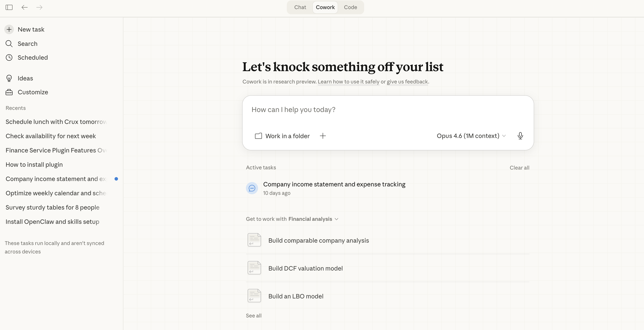644x330 pixels.
Task: Click the New task plus icon
Action: [9, 29]
